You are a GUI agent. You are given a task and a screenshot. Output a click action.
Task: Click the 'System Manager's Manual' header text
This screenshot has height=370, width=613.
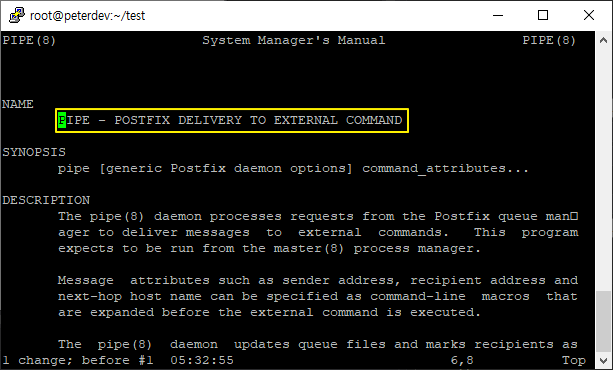pos(294,40)
